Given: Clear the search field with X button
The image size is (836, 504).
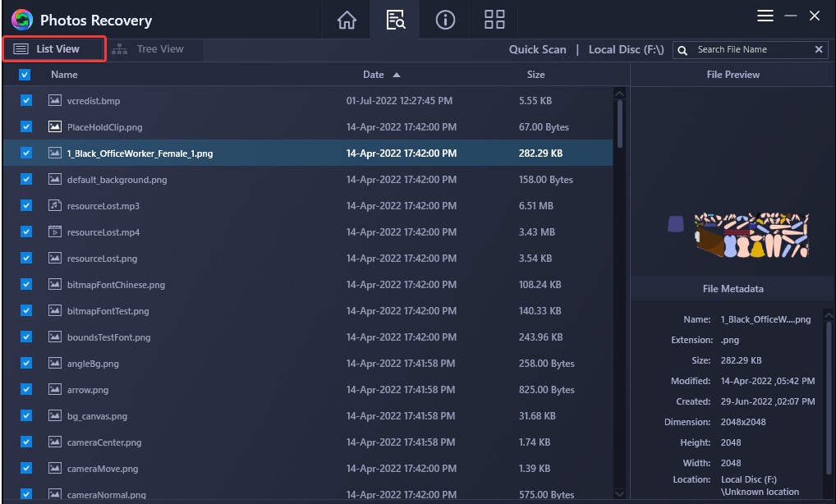Looking at the screenshot, I should point(819,49).
